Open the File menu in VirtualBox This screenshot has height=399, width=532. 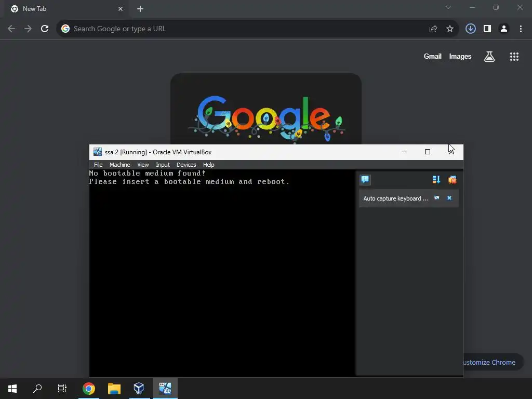[x=98, y=165]
